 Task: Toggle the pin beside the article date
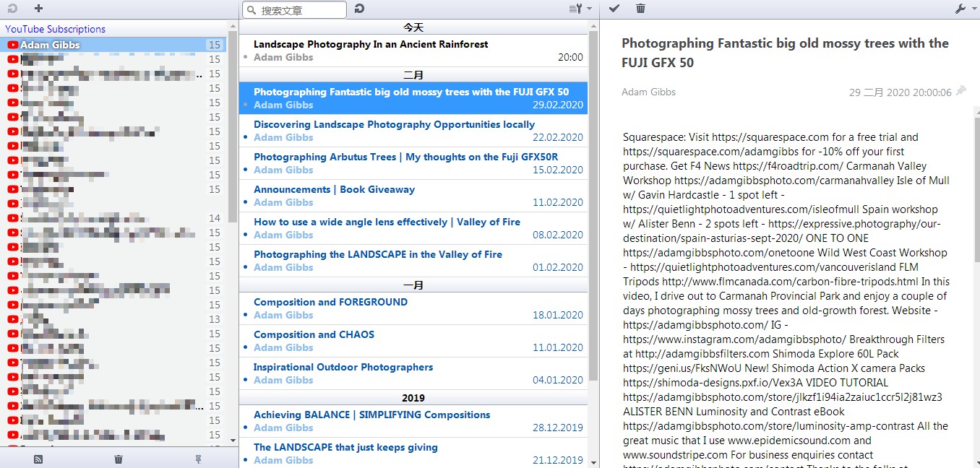click(960, 91)
